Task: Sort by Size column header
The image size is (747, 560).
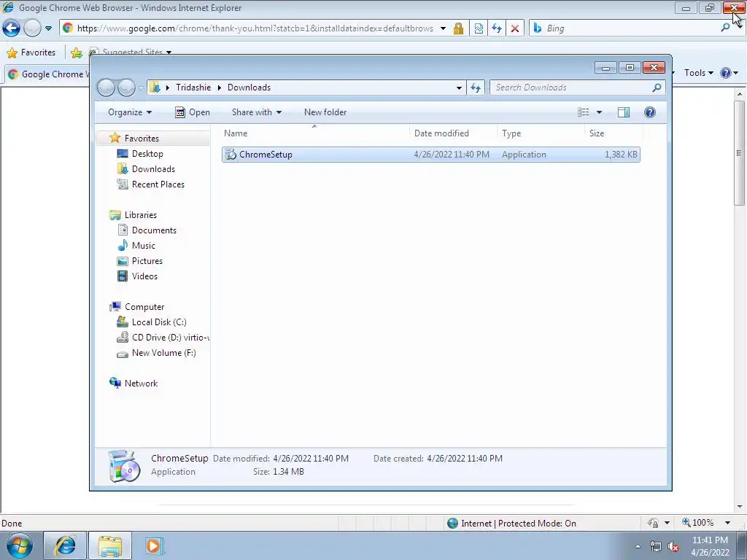Action: 614,133
